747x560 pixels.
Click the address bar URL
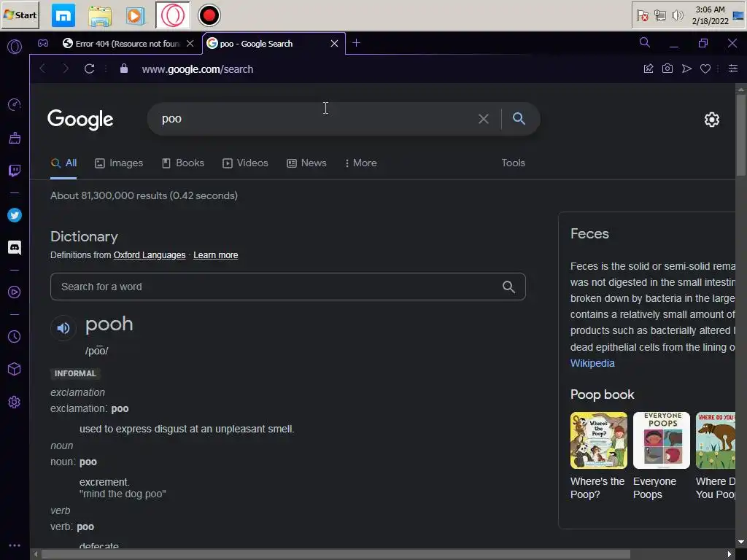tap(197, 69)
